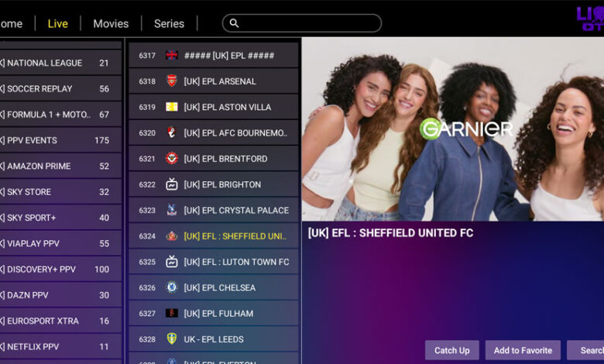The image size is (604, 364).
Task: Click the Brighton TV placeholder icon
Action: tap(172, 184)
